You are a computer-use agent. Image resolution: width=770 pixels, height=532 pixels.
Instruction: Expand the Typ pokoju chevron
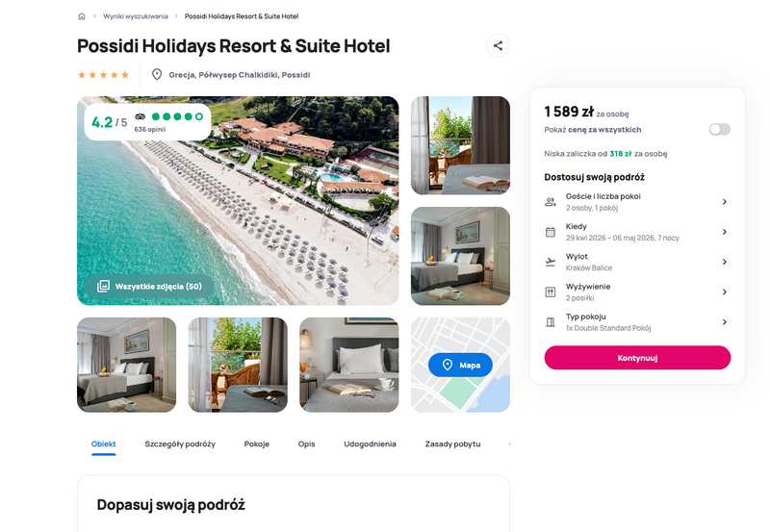[725, 322]
